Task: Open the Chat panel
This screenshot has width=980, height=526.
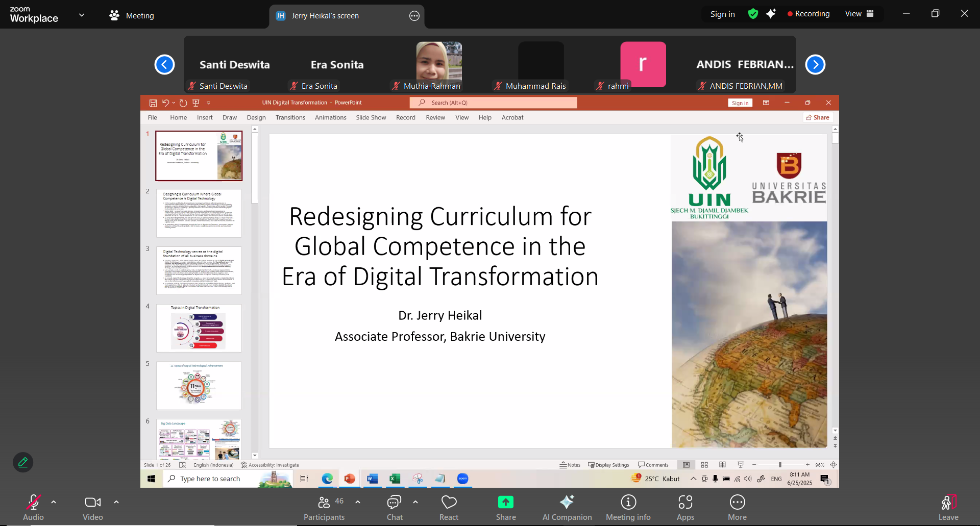Action: [395, 508]
